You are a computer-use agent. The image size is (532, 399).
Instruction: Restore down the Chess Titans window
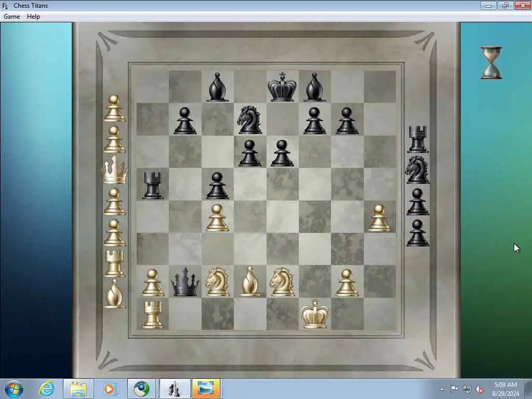click(x=505, y=5)
